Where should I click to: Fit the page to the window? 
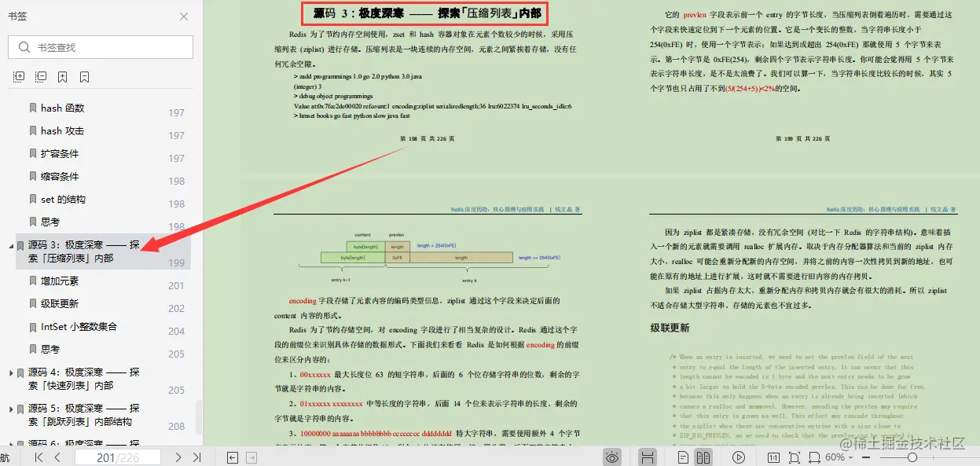[795, 457]
